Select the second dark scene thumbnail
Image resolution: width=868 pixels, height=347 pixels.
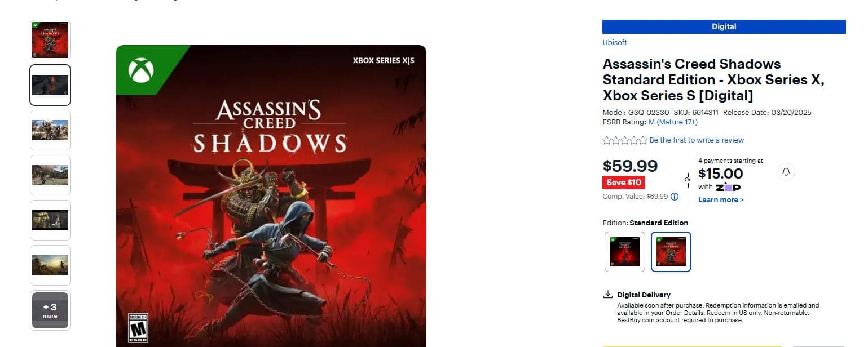(50, 85)
